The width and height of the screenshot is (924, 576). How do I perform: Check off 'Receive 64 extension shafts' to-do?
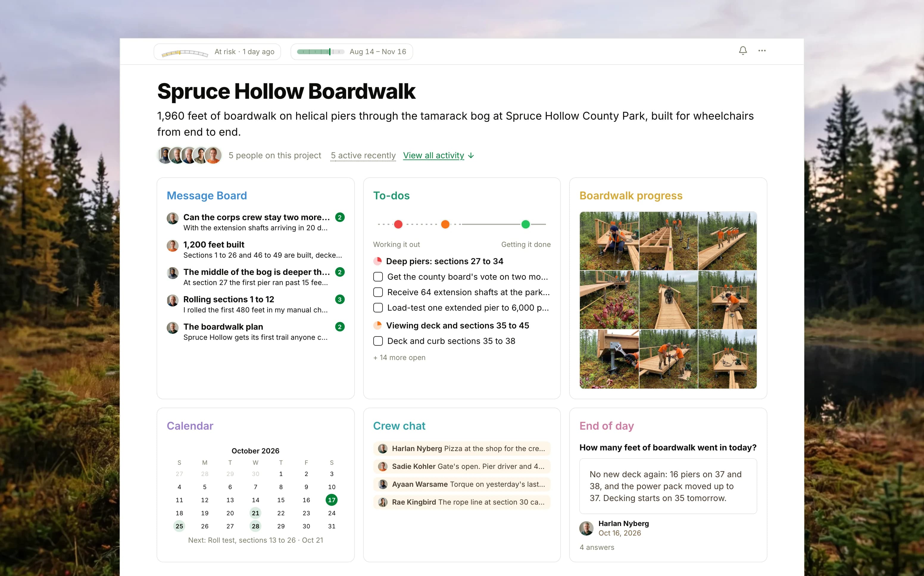click(x=378, y=292)
